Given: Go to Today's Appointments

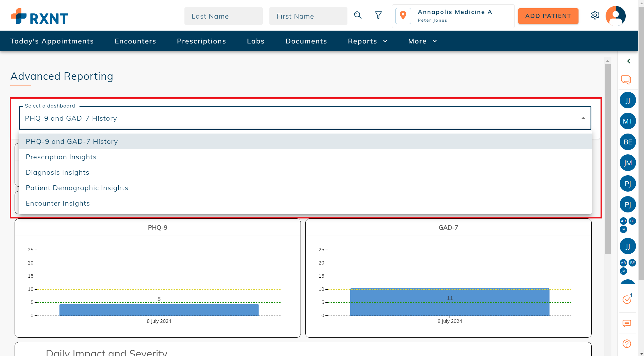Looking at the screenshot, I should click(x=52, y=41).
